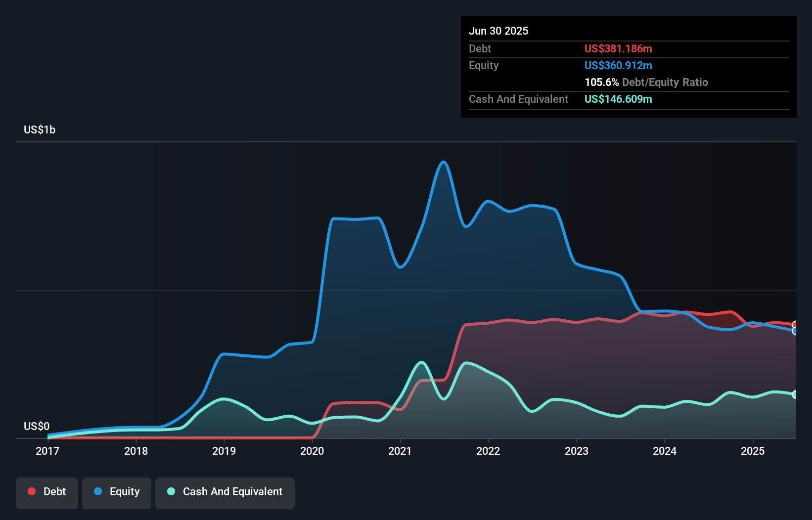Select the red Debt endpoint marker on the chart
Image resolution: width=812 pixels, height=520 pixels.
pos(795,324)
